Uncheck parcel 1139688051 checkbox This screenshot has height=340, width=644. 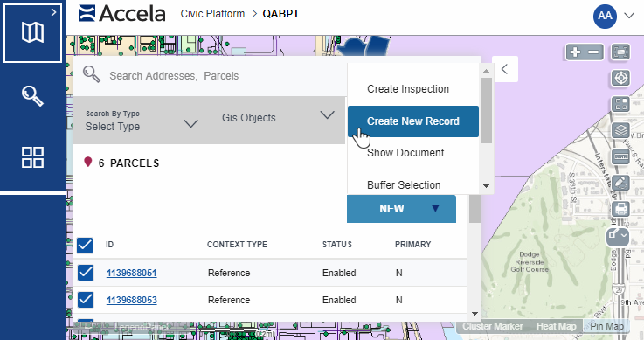86,273
